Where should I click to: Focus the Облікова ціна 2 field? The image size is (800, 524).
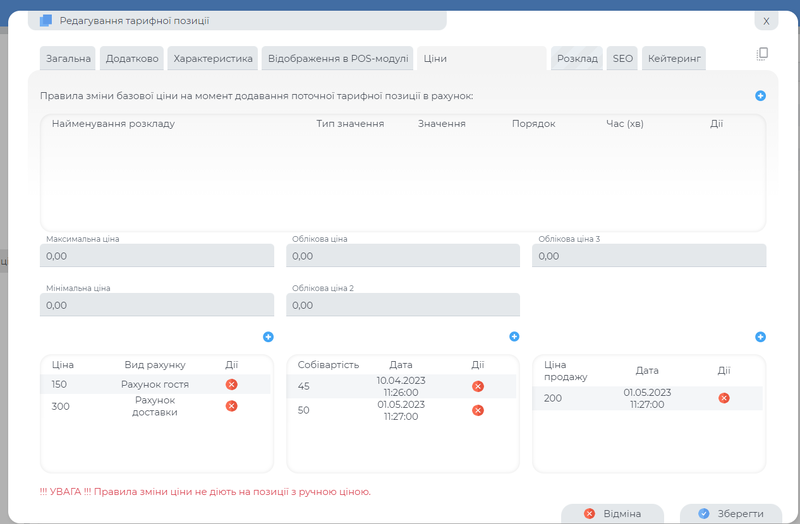click(403, 305)
